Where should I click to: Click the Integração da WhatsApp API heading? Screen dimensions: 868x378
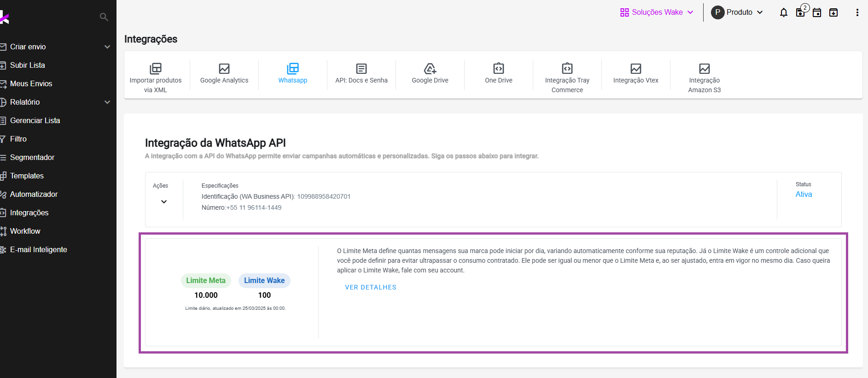[x=216, y=143]
